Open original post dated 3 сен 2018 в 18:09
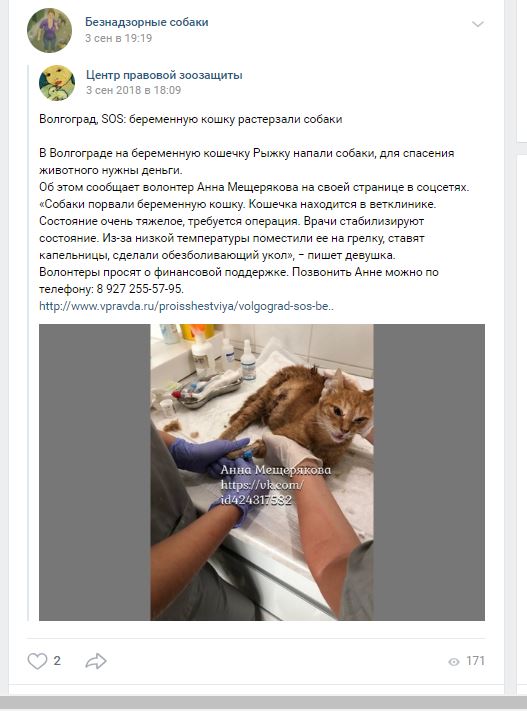Viewport: 527px width, 711px height. pyautogui.click(x=133, y=90)
